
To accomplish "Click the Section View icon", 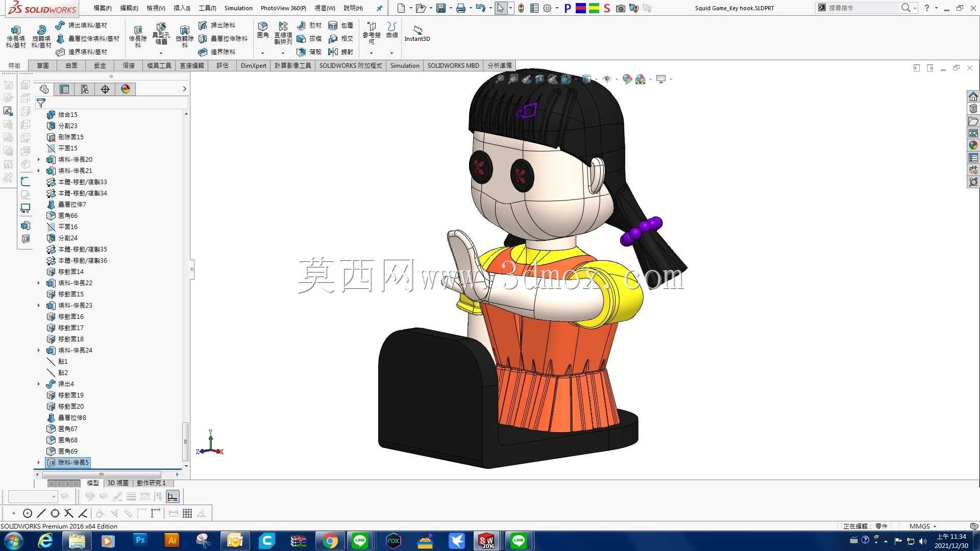I will click(x=540, y=79).
